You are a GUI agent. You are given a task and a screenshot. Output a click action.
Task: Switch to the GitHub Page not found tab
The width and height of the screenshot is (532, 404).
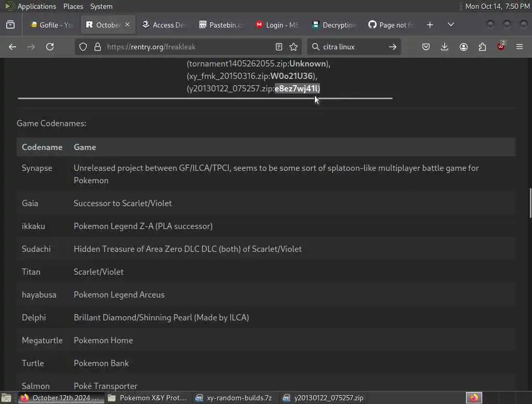pos(391,25)
